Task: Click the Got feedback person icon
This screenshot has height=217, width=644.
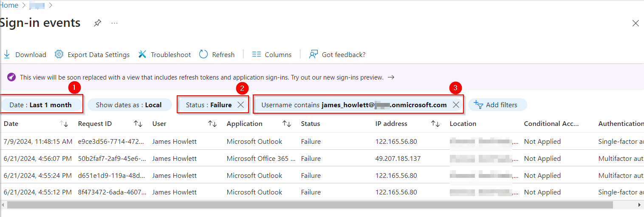Action: pyautogui.click(x=314, y=54)
